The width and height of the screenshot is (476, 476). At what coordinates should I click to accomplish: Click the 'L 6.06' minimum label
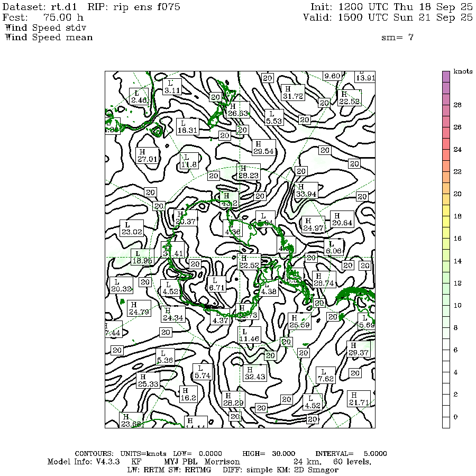[x=334, y=247]
